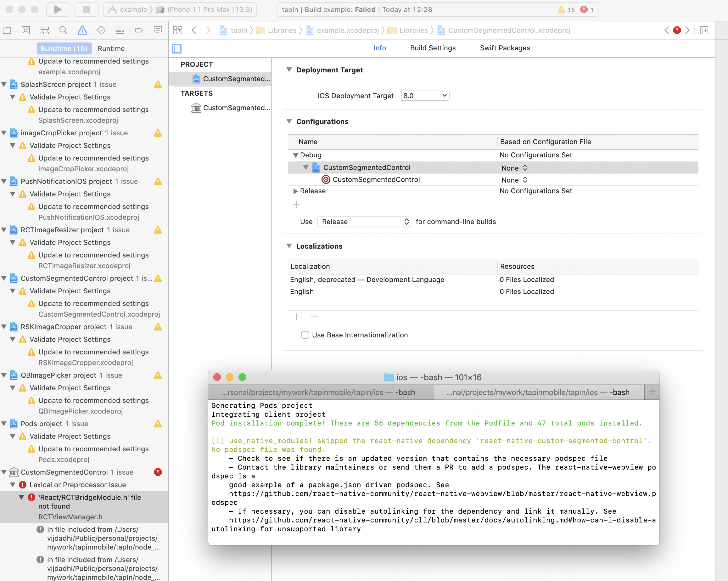The width and height of the screenshot is (728, 581).
Task: Open the Debug navigator
Action: click(120, 30)
